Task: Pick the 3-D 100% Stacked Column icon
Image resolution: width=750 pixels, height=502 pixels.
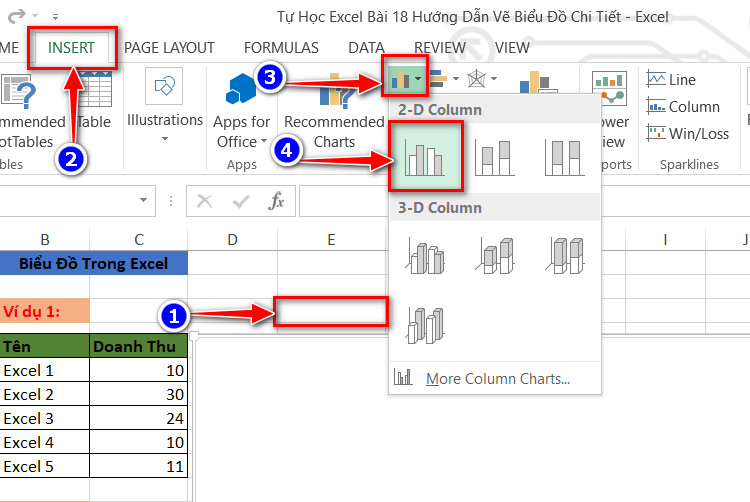Action: click(x=565, y=257)
